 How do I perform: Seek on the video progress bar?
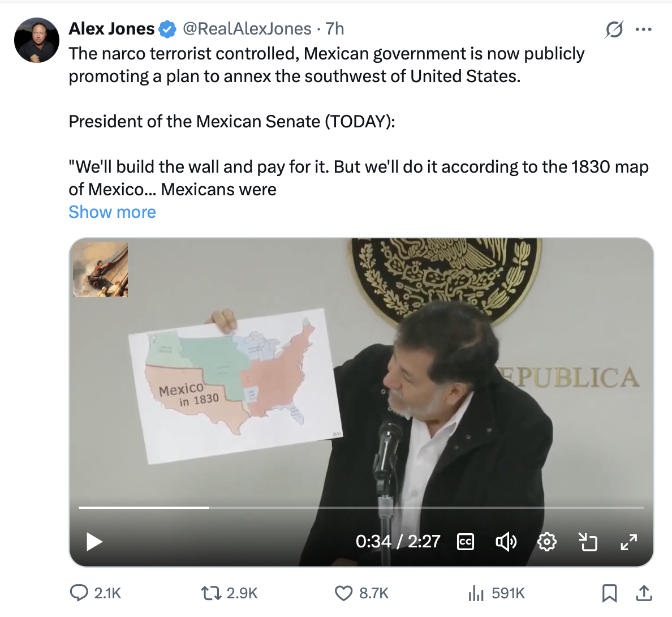pos(361,508)
